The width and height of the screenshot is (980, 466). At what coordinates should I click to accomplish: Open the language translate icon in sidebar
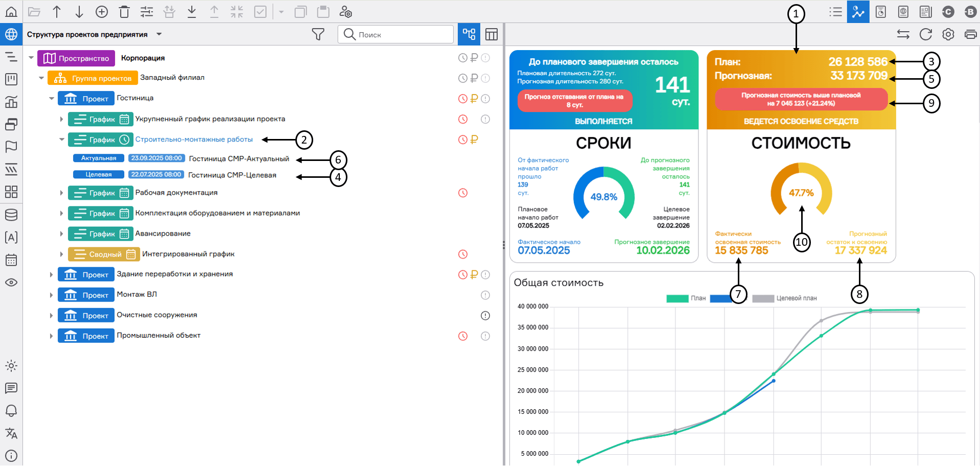11,433
